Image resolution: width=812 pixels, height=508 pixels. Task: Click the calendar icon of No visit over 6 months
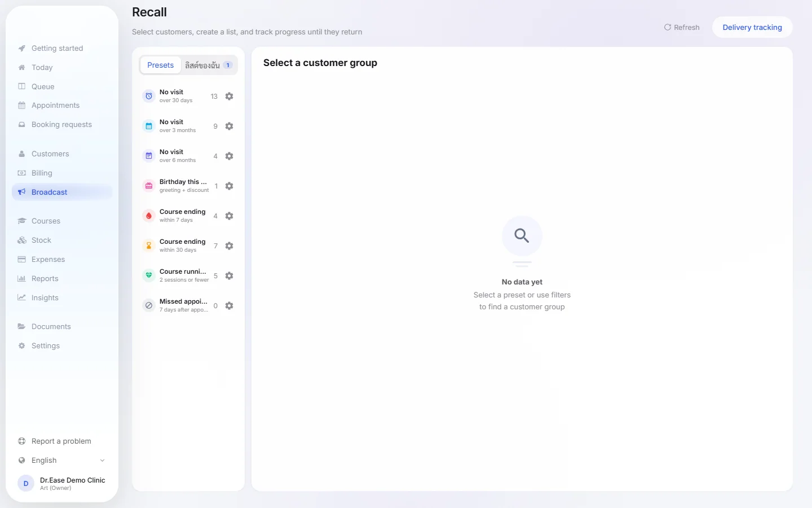(x=149, y=156)
